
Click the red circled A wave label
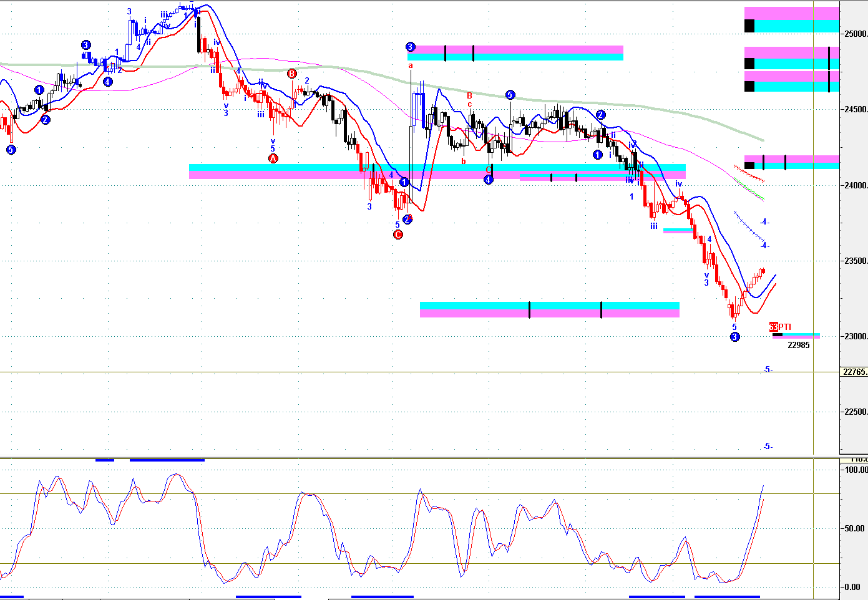click(273, 158)
